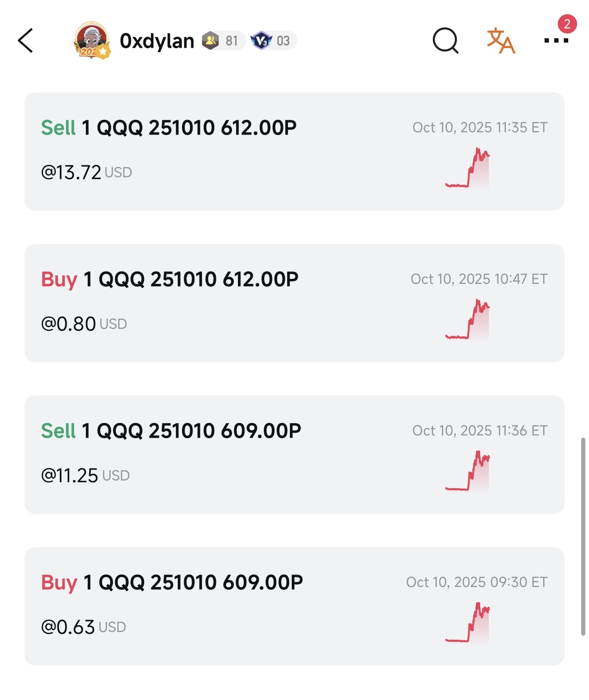Screen dimensions: 589x700
Task: Tap the followers badge showing 81
Action: tap(223, 40)
